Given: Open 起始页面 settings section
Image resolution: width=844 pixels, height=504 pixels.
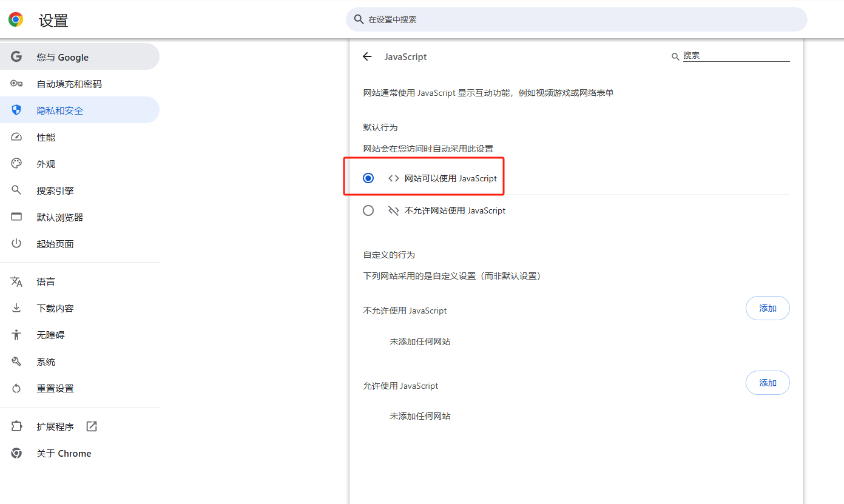Looking at the screenshot, I should (79, 244).
